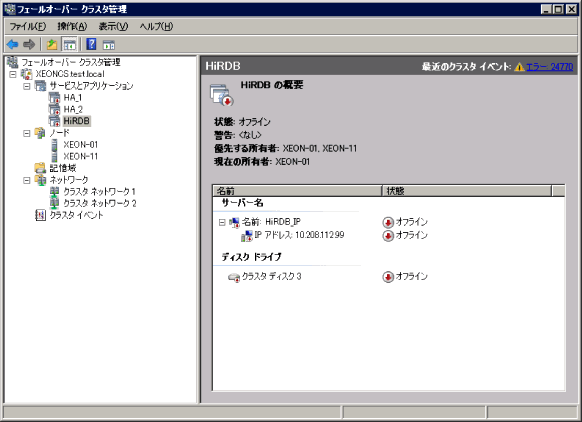Click the HA_2 service icon in tree
Screen dimensions: 582x422
pyautogui.click(x=54, y=109)
